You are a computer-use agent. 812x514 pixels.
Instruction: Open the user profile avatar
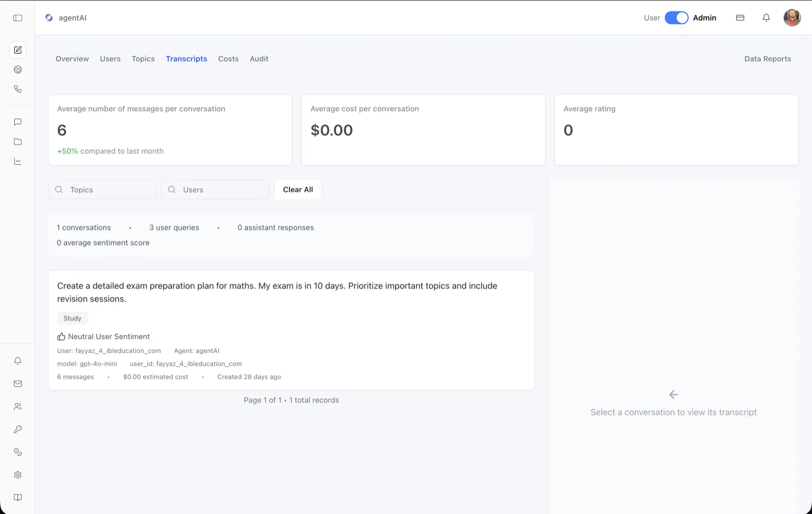click(792, 18)
